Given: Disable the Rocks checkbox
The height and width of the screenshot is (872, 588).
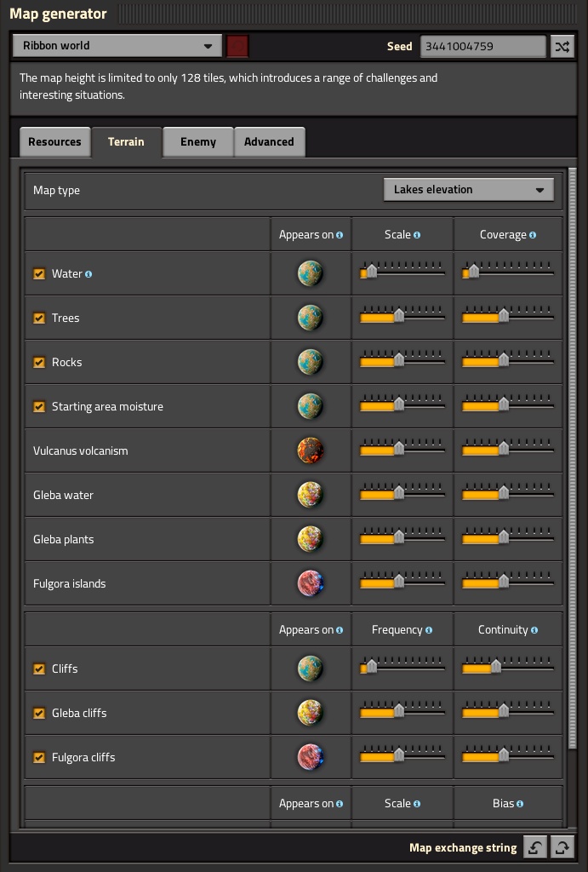Looking at the screenshot, I should coord(39,362).
